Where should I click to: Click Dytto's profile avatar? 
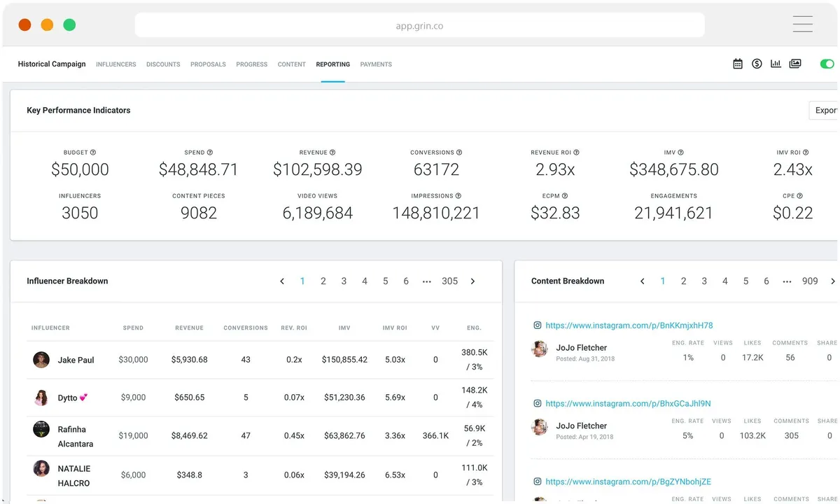coord(41,398)
